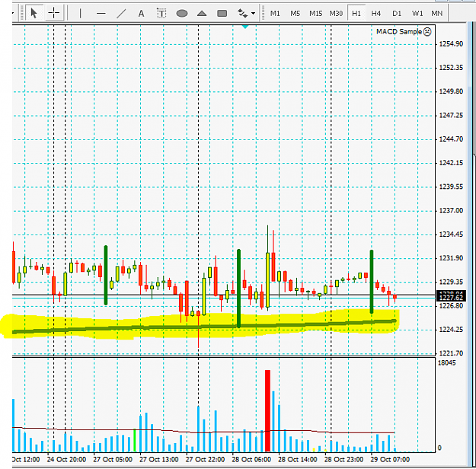
Task: Switch to M30 timeframe
Action: (336, 14)
